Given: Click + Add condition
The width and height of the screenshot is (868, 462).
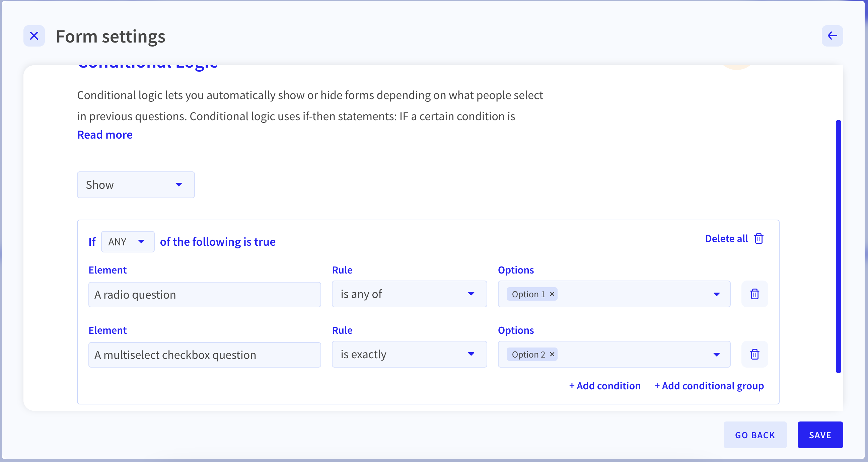Looking at the screenshot, I should 605,386.
